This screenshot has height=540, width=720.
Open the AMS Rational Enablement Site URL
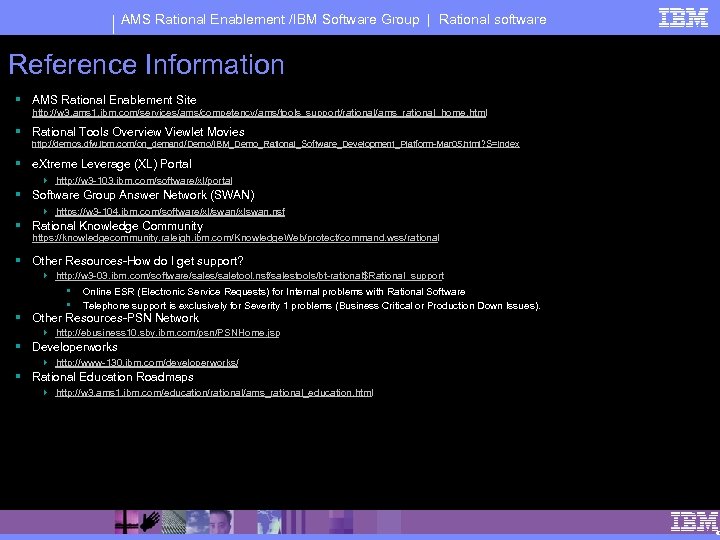point(259,112)
